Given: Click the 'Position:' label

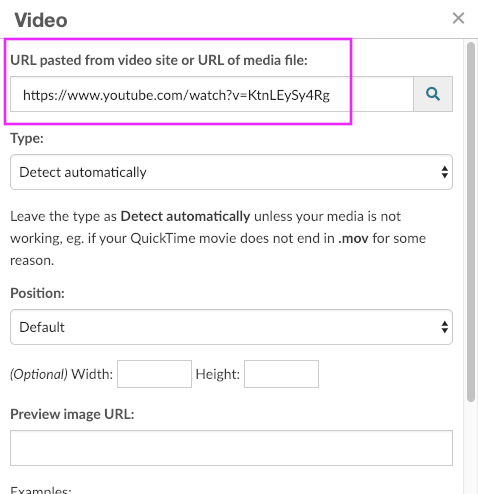Looking at the screenshot, I should click(x=37, y=293).
